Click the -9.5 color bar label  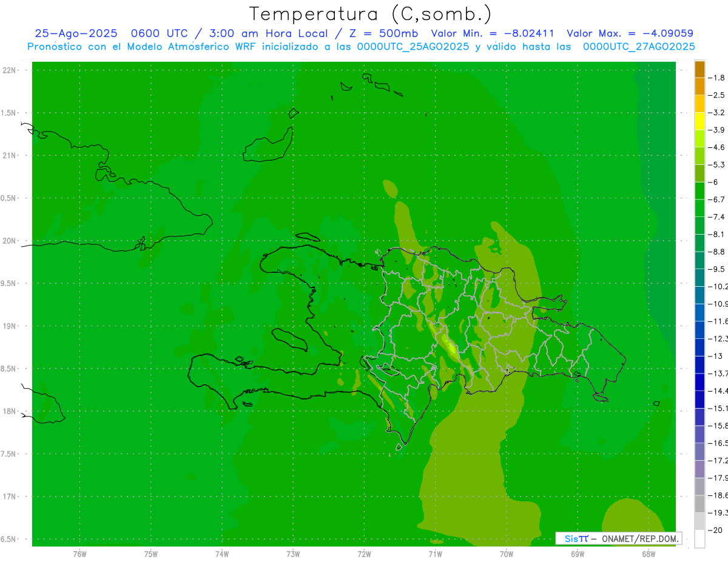coord(718,269)
